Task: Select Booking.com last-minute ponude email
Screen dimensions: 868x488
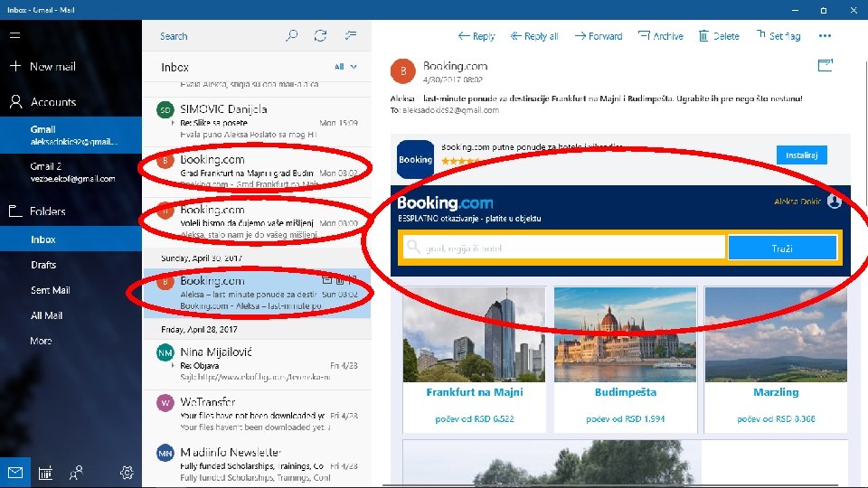Action: (x=258, y=293)
